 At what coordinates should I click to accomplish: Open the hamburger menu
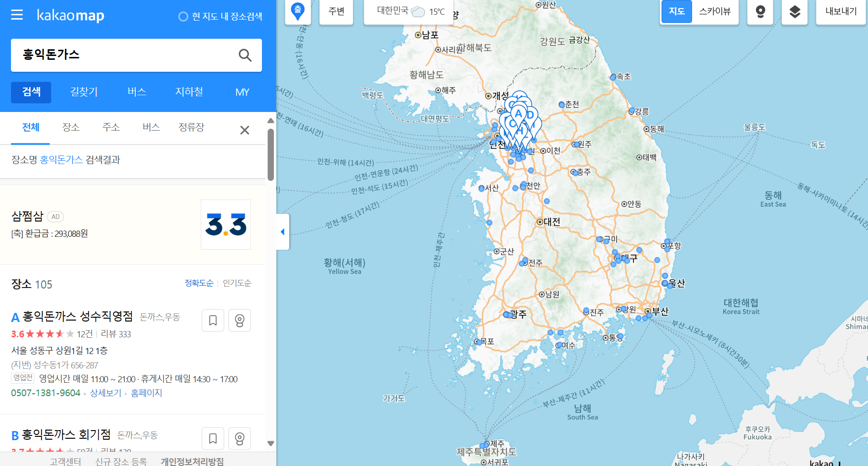pos(17,15)
